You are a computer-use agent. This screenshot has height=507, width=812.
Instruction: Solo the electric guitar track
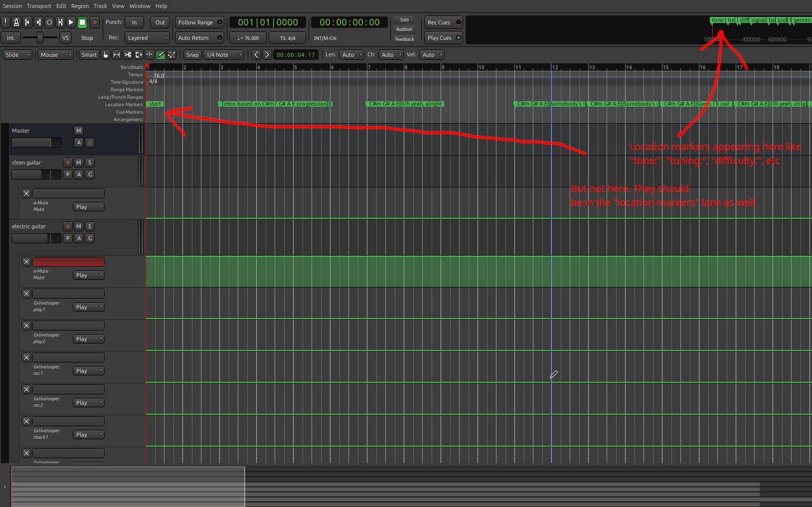pyautogui.click(x=90, y=226)
